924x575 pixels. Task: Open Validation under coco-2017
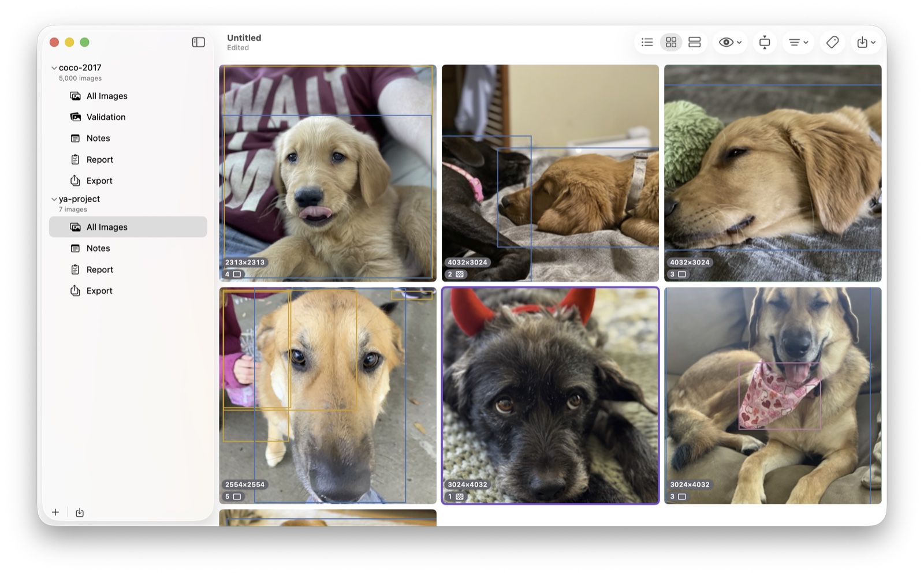pos(128,117)
